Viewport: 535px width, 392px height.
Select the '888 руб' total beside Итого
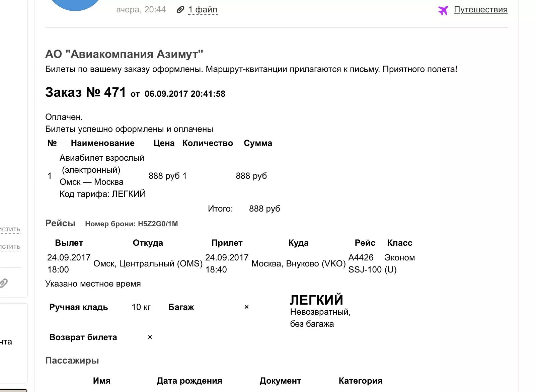(x=264, y=209)
